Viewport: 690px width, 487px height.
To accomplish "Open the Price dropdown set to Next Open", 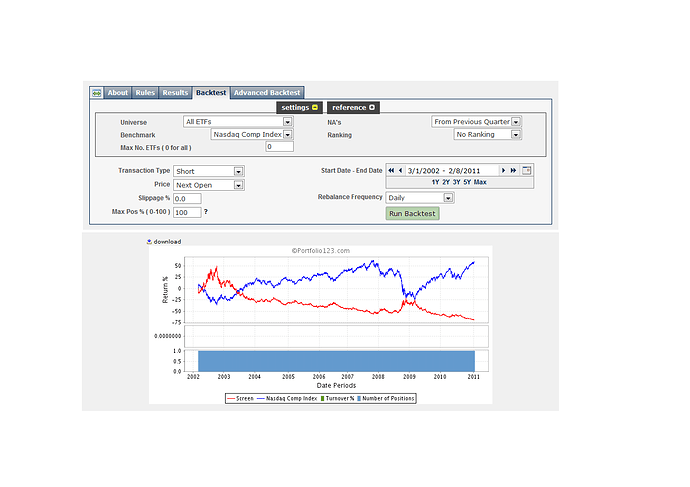I will click(209, 185).
